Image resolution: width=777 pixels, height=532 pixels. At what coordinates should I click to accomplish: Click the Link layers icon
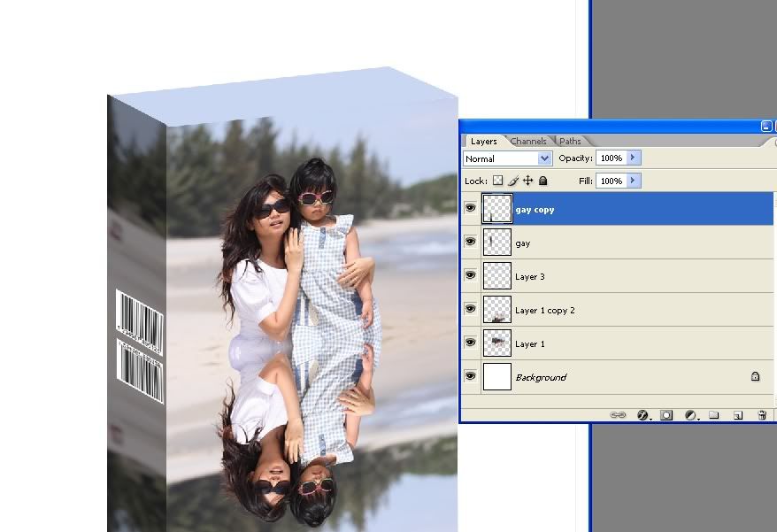(x=619, y=414)
